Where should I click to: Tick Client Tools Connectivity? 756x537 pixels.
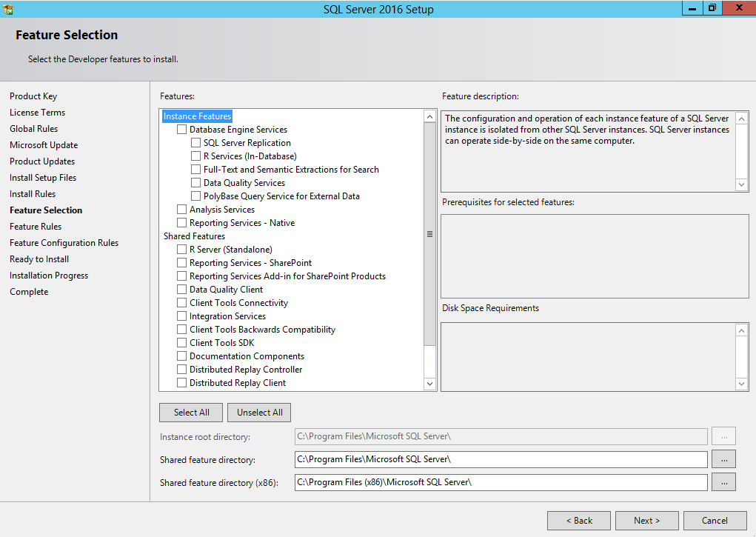click(x=181, y=302)
